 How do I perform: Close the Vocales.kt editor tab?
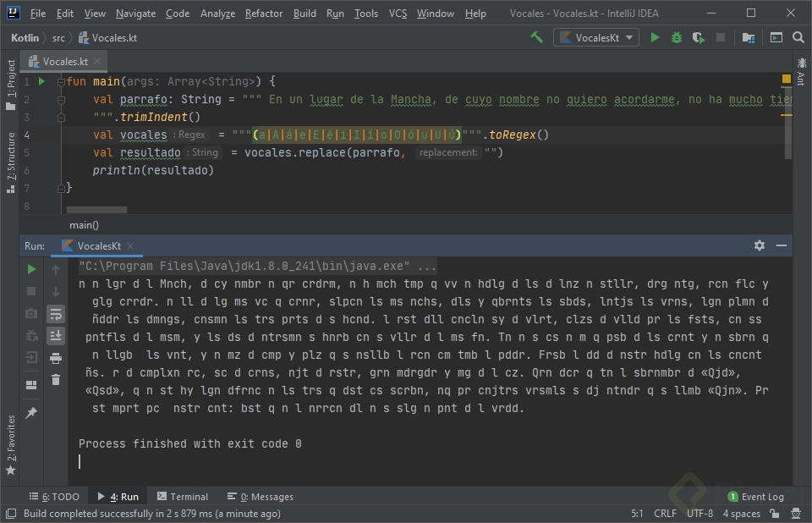point(97,61)
